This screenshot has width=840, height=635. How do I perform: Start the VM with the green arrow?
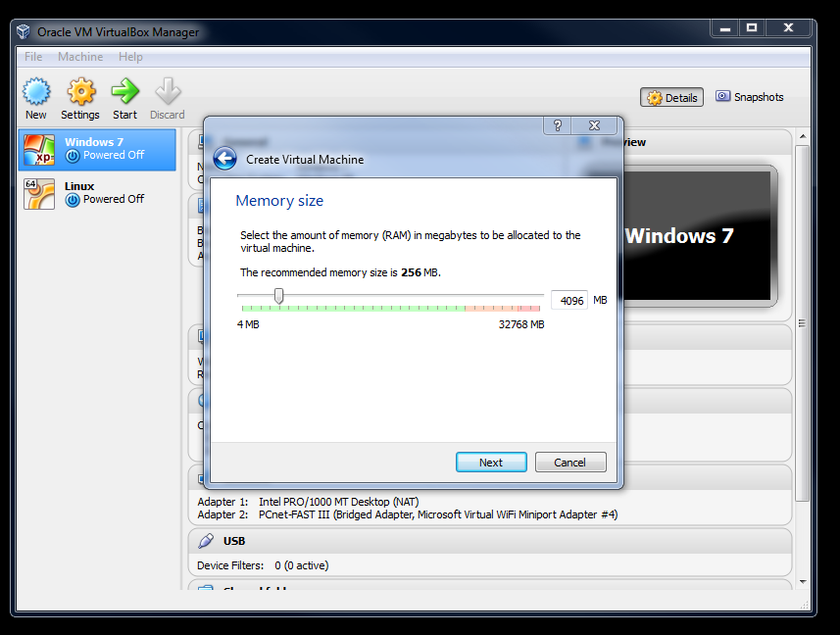(124, 91)
